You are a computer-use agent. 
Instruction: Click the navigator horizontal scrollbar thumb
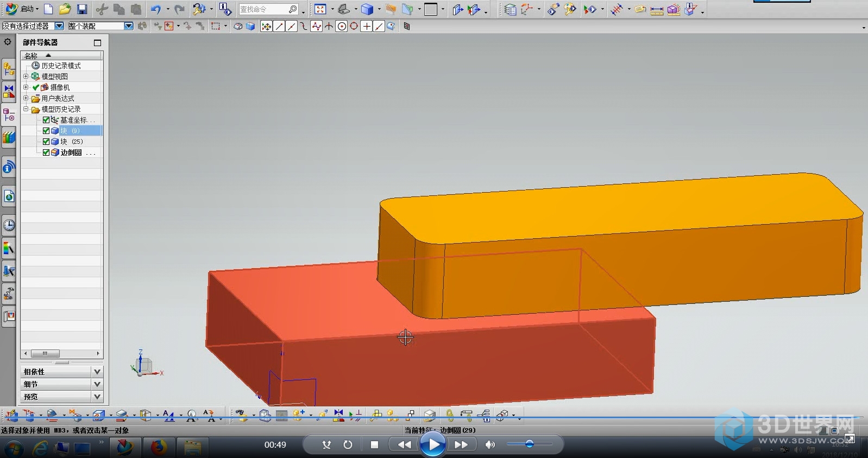(45, 353)
